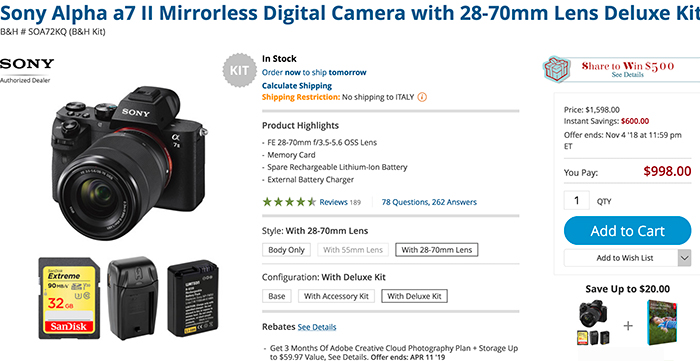This screenshot has width=700, height=361.
Task: Select the Body Only style option
Action: tap(286, 250)
